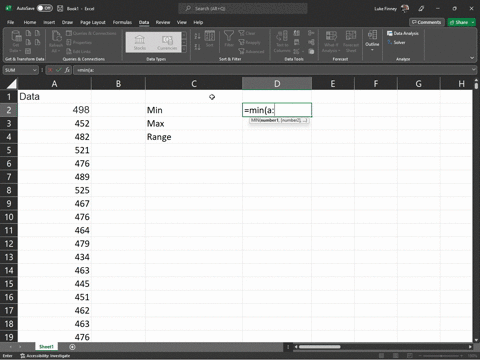Select the Stocks data type
Image resolution: width=480 pixels, height=360 pixels.
[x=140, y=42]
